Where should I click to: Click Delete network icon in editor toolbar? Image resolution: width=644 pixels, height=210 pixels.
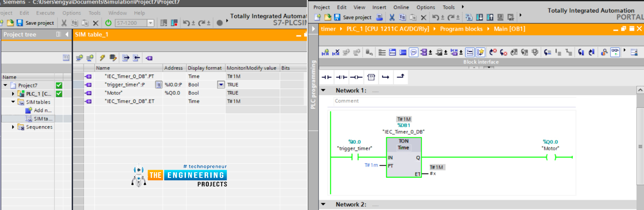pyautogui.click(x=335, y=53)
